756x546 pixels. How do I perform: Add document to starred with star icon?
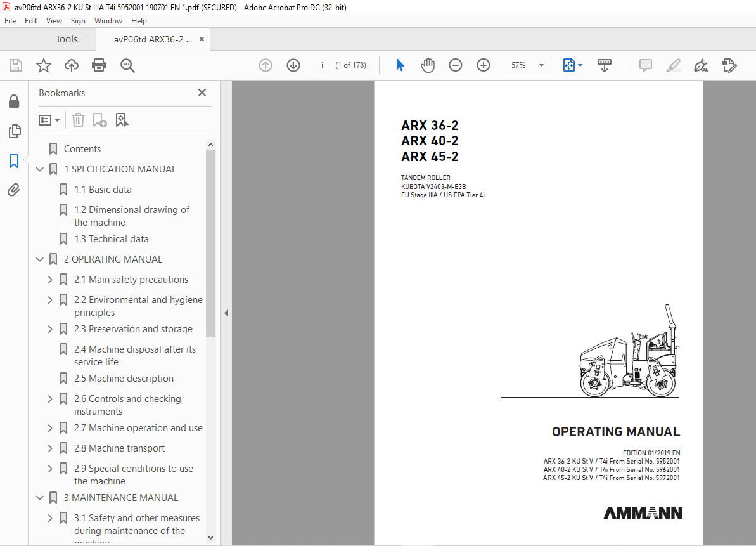[x=43, y=65]
